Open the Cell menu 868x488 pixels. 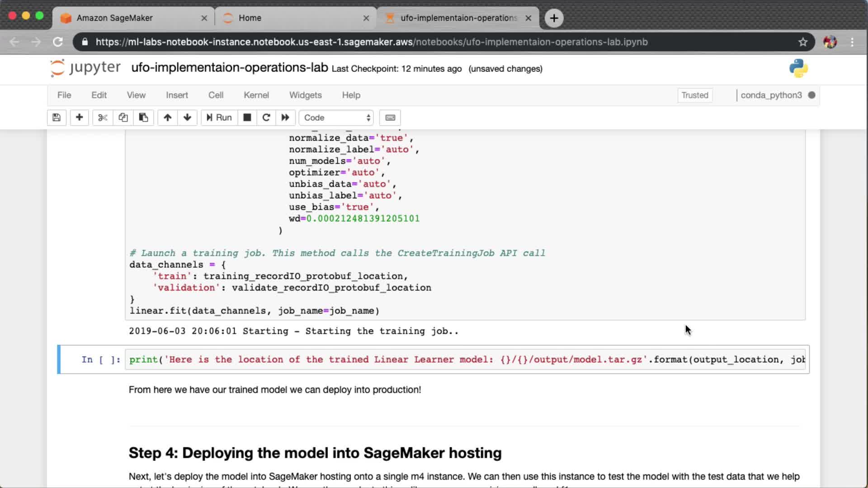click(216, 95)
